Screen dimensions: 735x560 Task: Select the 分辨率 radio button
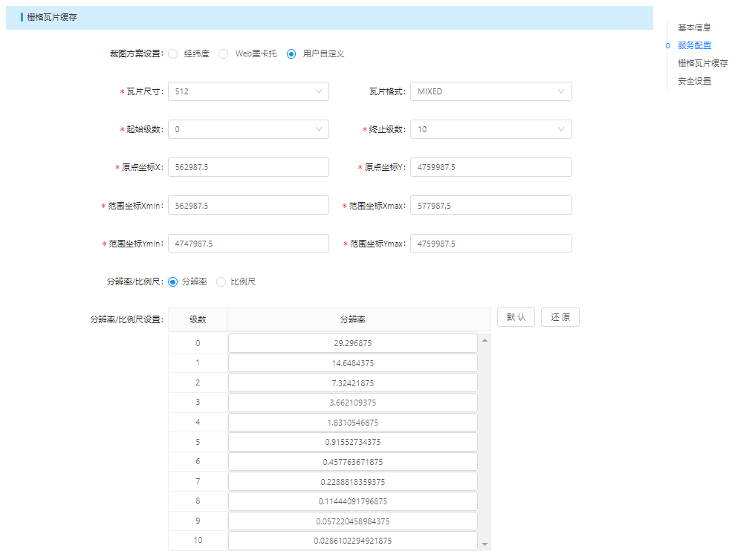(x=173, y=282)
